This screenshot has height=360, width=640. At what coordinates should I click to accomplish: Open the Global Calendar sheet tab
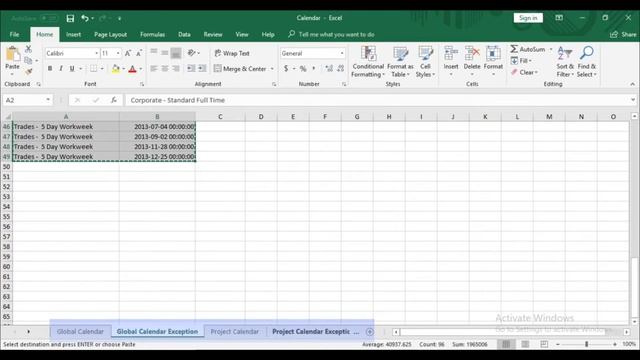[80, 332]
